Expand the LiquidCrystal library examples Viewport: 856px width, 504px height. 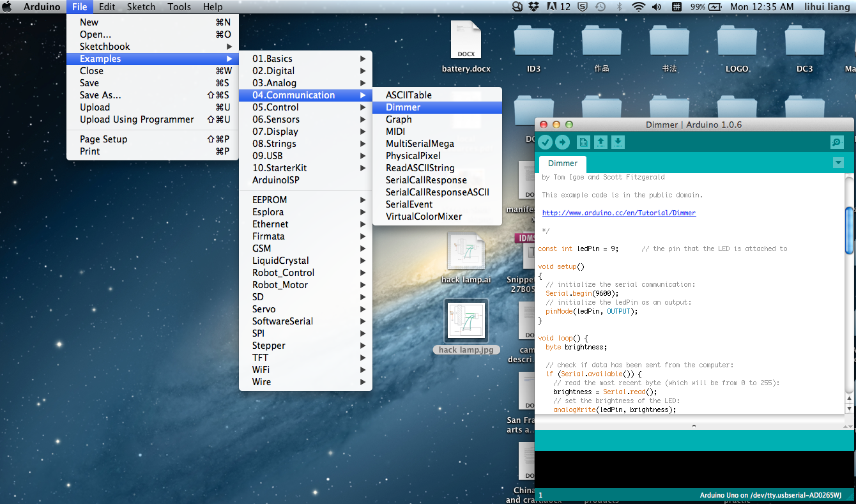tap(305, 261)
